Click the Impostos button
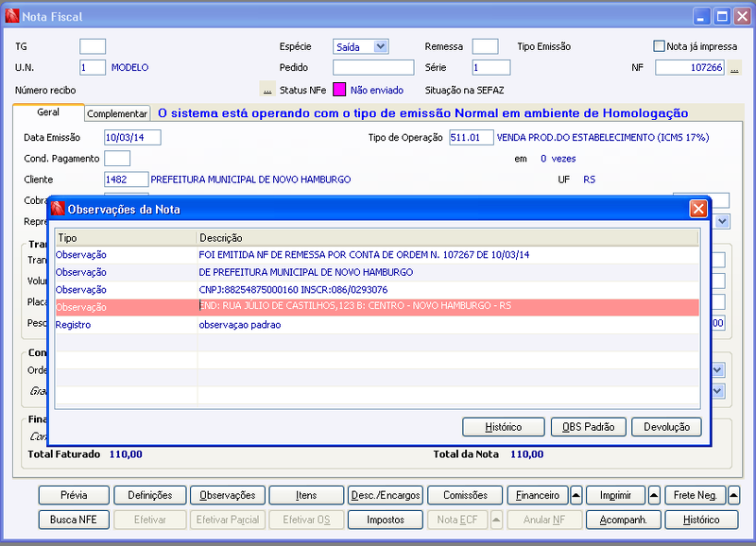Image resolution: width=756 pixels, height=546 pixels. [x=386, y=520]
